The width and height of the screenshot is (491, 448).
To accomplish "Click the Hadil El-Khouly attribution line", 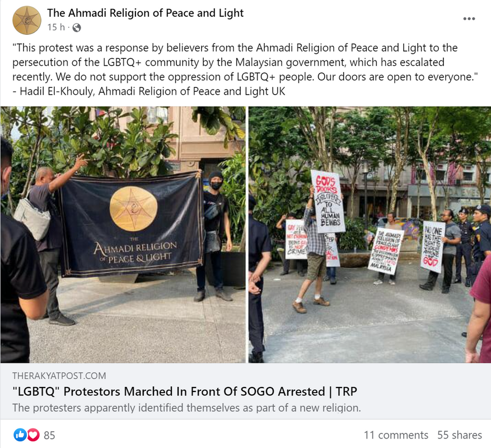I will [149, 91].
